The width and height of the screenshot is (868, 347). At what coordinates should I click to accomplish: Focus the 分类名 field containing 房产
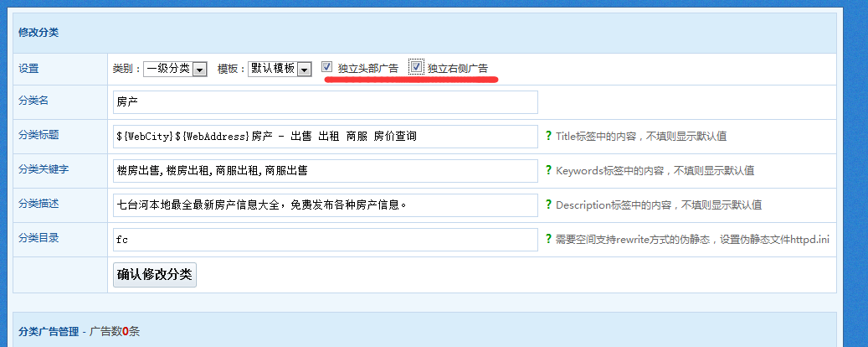tap(325, 102)
